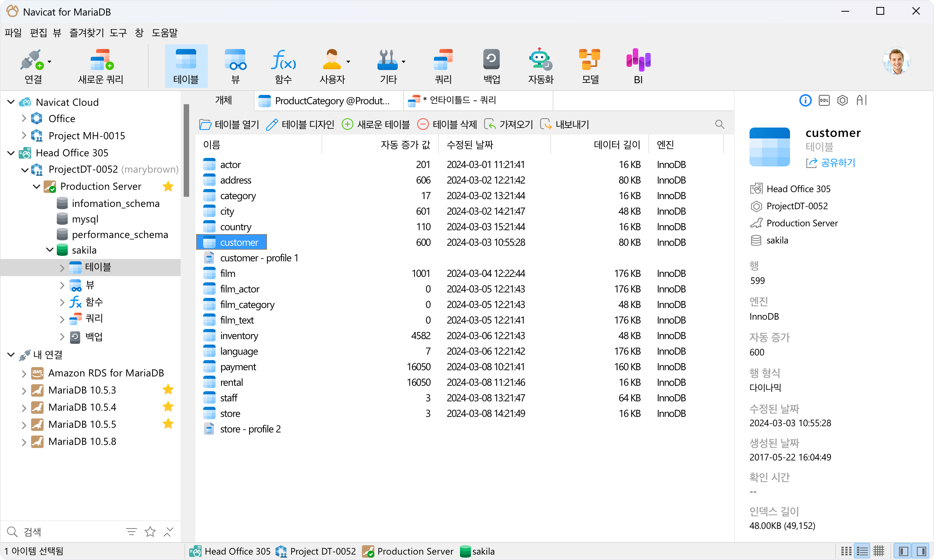Open the 편집 menu
934x560 pixels.
(x=38, y=33)
